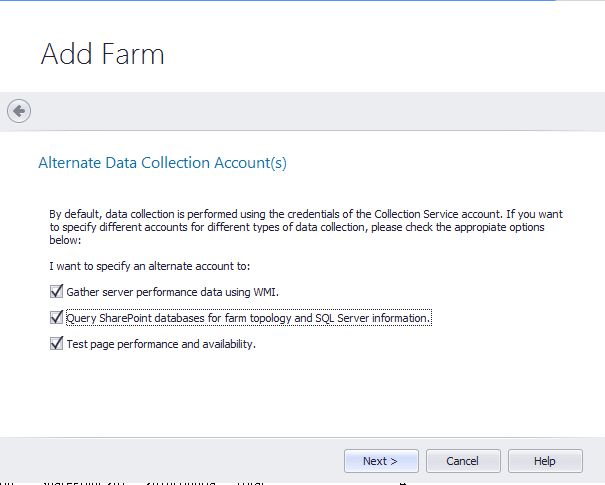
Task: Click the 'Query SharePoint databases for farm topology' label
Action: (x=200, y=318)
